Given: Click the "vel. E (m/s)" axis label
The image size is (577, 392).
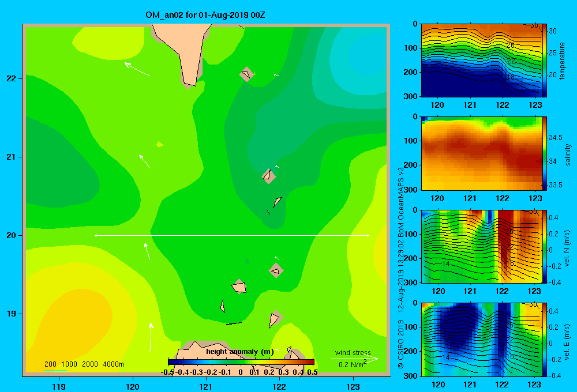Looking at the screenshot, I should tap(567, 342).
